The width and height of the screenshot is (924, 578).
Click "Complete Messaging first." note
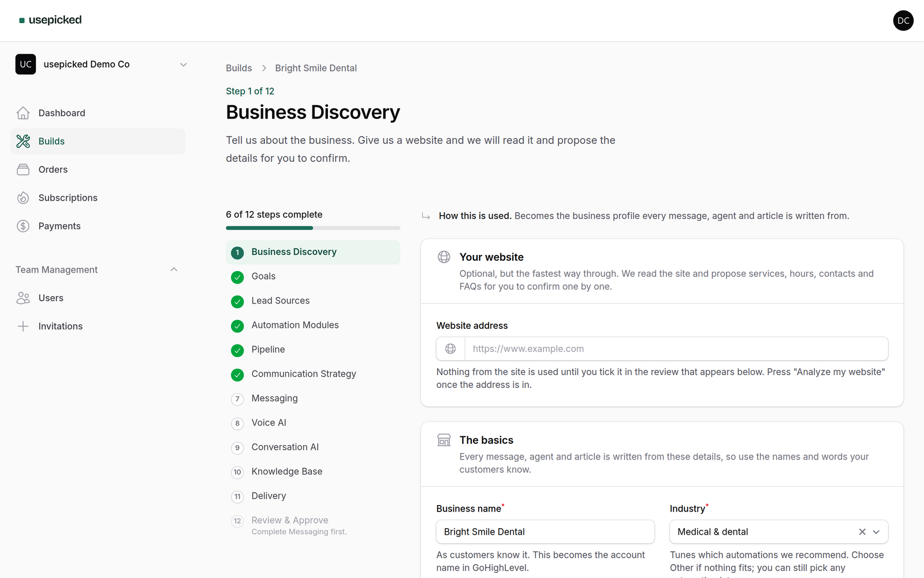click(299, 532)
